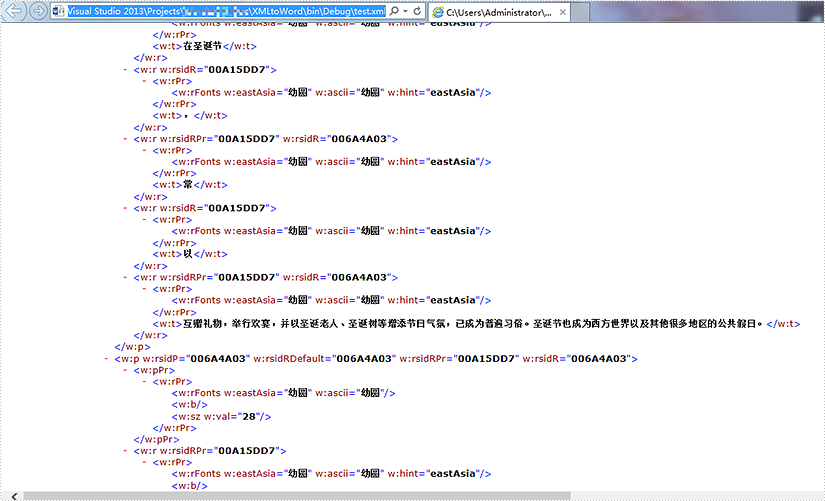
Task: Click the w:rsidRDefault="006A4A03" attribute
Action: pyautogui.click(x=325, y=358)
